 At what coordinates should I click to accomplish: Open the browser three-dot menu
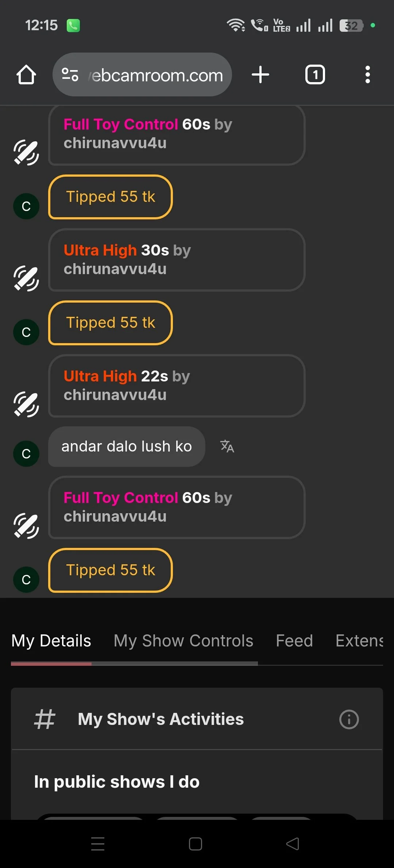(367, 75)
